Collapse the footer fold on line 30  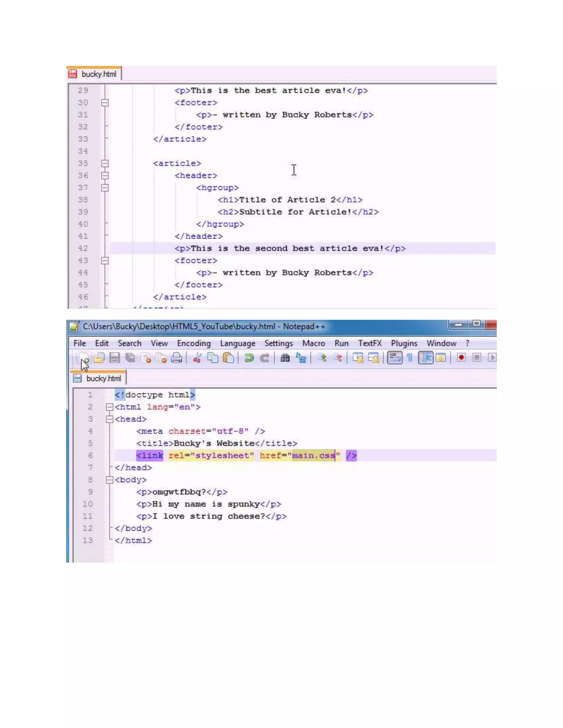(105, 103)
